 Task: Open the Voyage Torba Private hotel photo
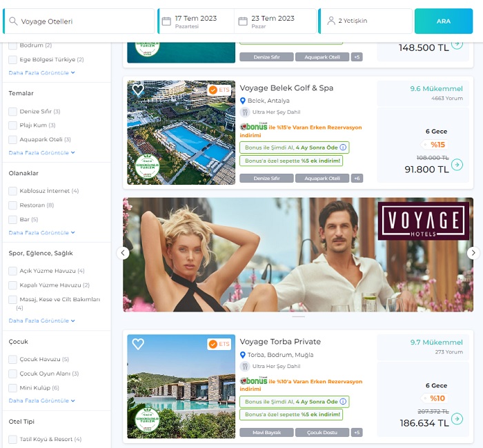(181, 386)
